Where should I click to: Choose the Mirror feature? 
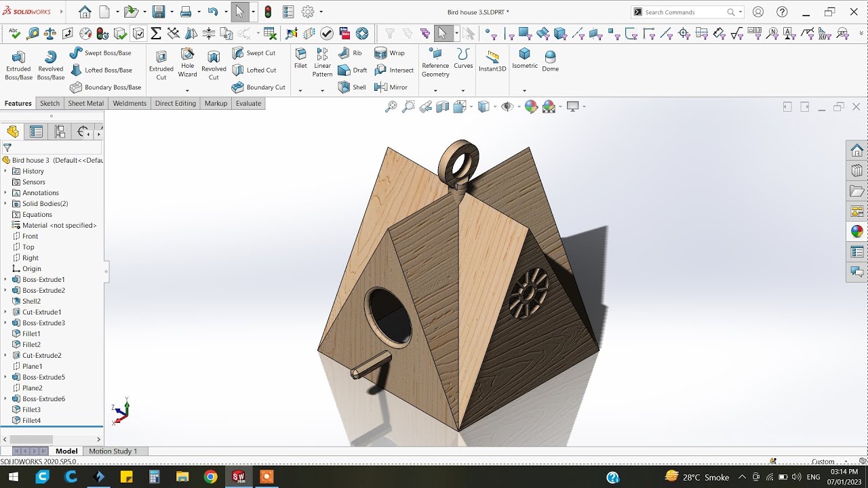click(x=391, y=87)
